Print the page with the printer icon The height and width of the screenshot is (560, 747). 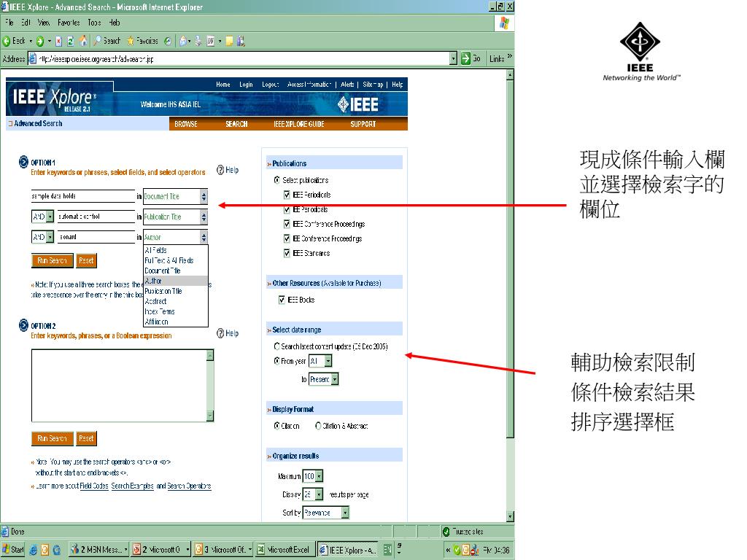(198, 42)
